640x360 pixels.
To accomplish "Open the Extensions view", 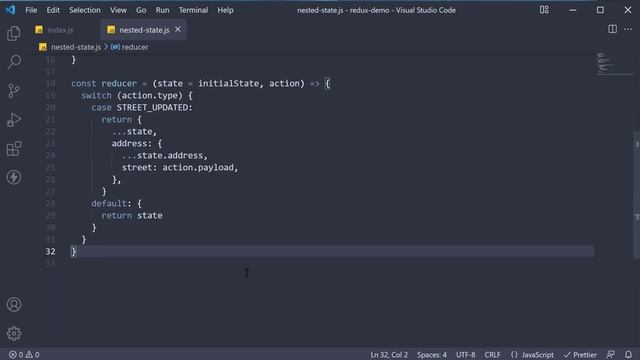I will 14,149.
